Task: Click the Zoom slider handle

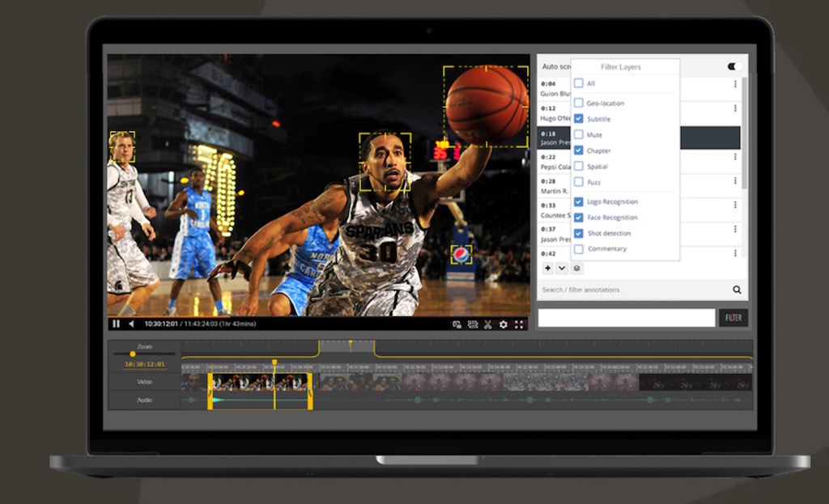Action: [x=133, y=354]
